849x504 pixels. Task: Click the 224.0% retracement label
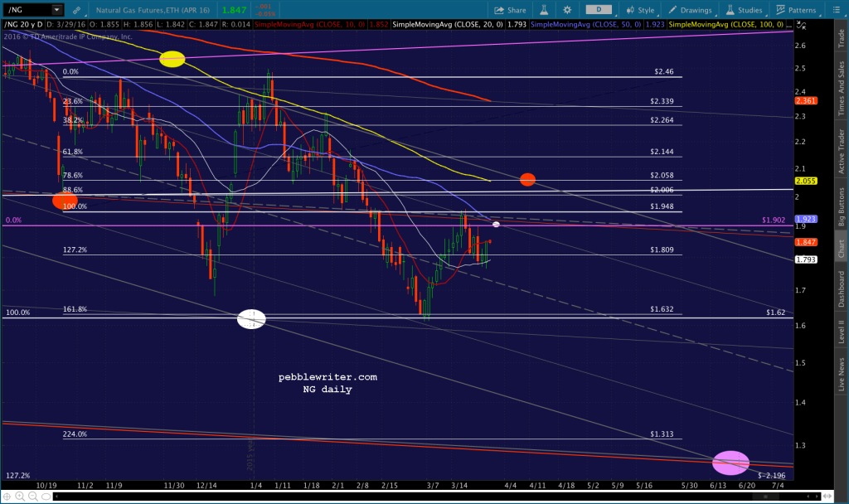75,434
